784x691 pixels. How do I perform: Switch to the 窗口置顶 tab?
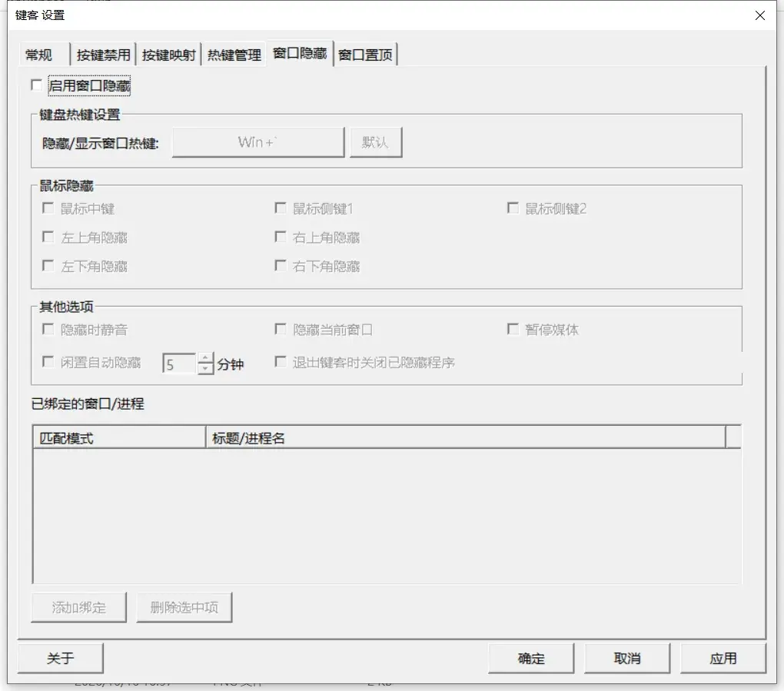click(366, 55)
